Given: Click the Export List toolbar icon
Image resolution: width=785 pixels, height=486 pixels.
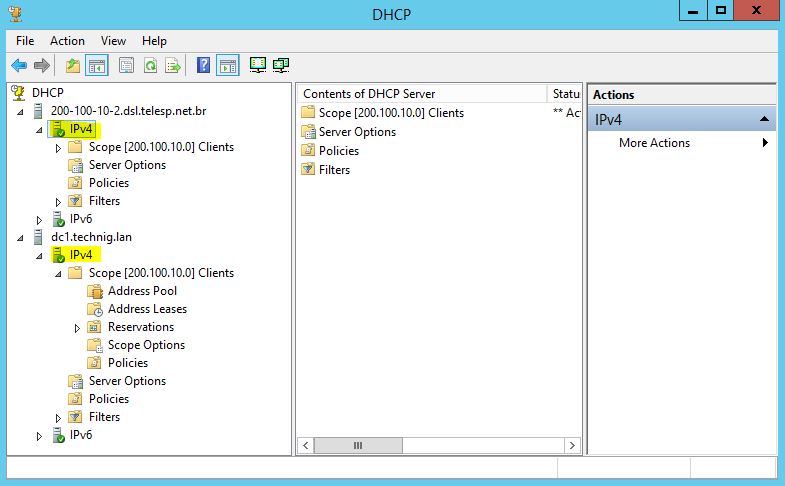Looking at the screenshot, I should (x=173, y=65).
